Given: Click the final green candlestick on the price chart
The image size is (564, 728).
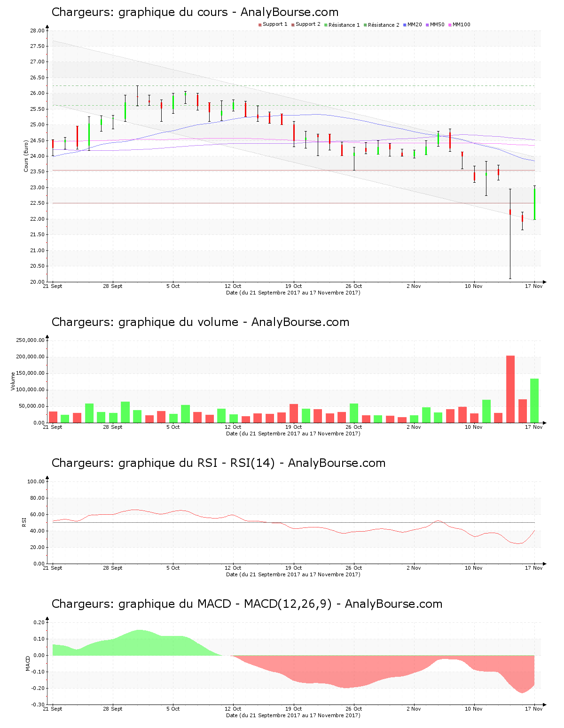Looking at the screenshot, I should point(534,203).
